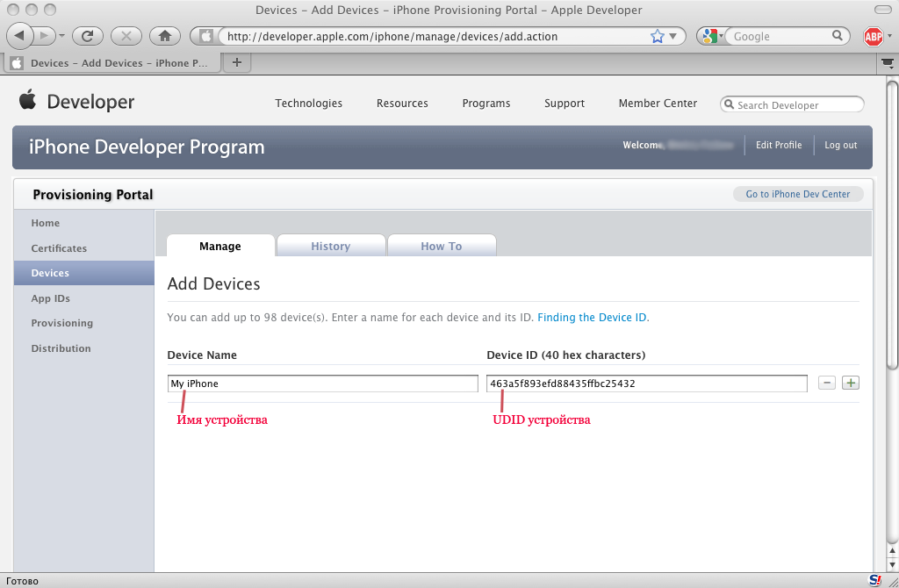Viewport: 899px width, 588px height.
Task: Remove device row with the minus button
Action: click(827, 383)
